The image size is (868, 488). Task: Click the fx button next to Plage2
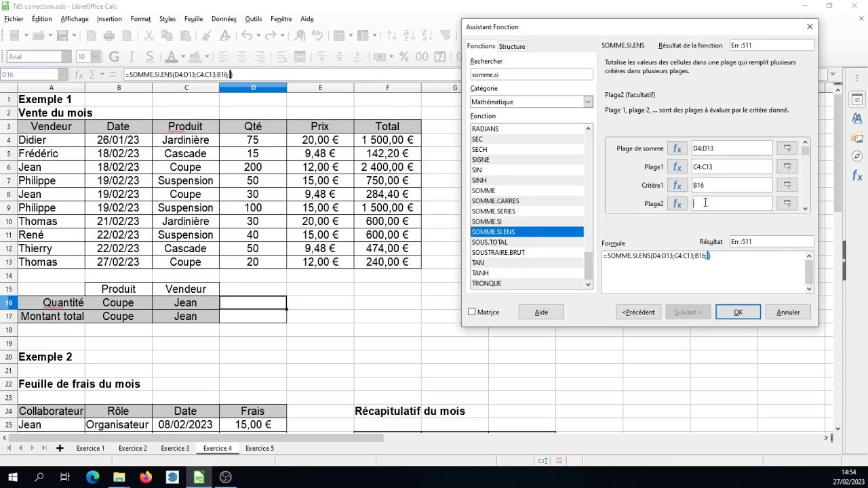click(677, 203)
